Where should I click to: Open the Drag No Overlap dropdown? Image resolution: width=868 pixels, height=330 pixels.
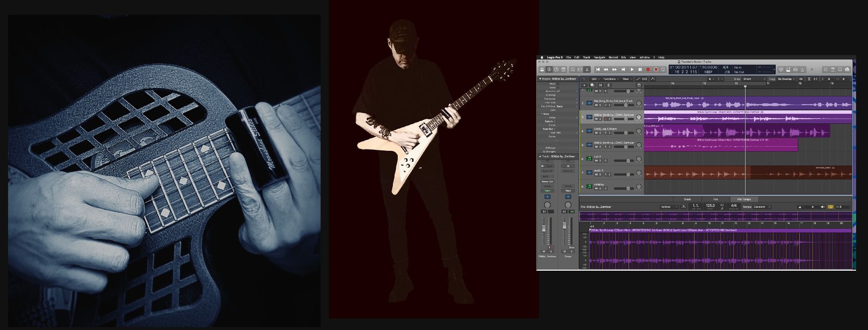(786, 79)
